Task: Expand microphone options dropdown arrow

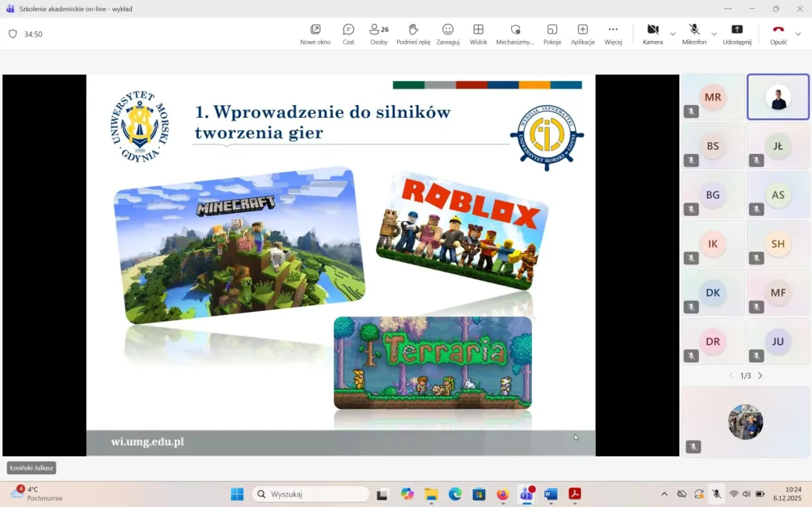Action: [x=714, y=34]
